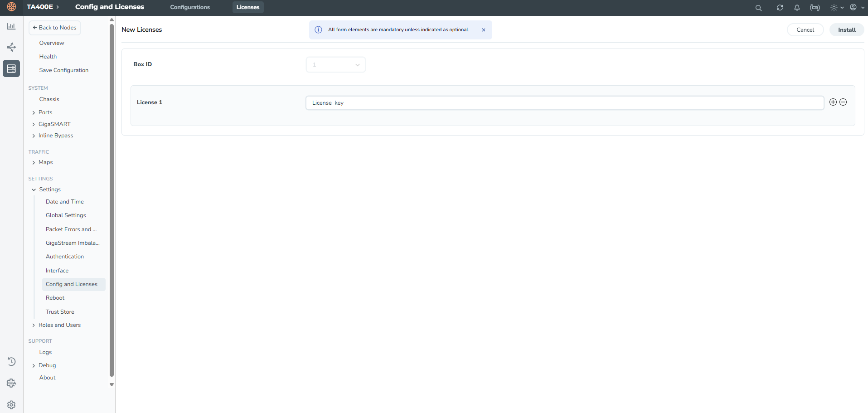Viewport: 868px width, 413px height.
Task: Open Health in the sidebar
Action: point(48,57)
